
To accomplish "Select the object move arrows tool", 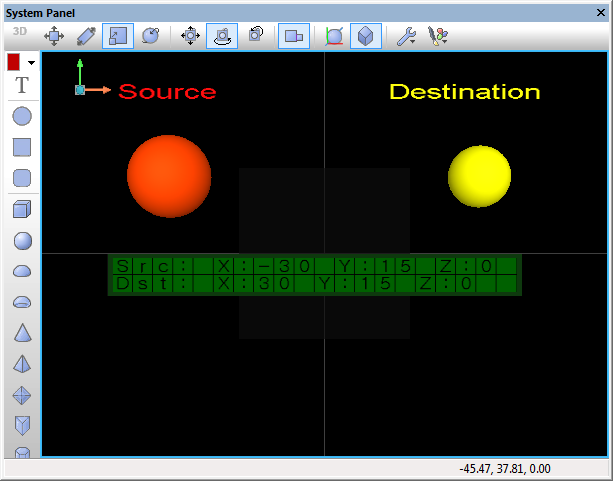I will click(x=54, y=36).
